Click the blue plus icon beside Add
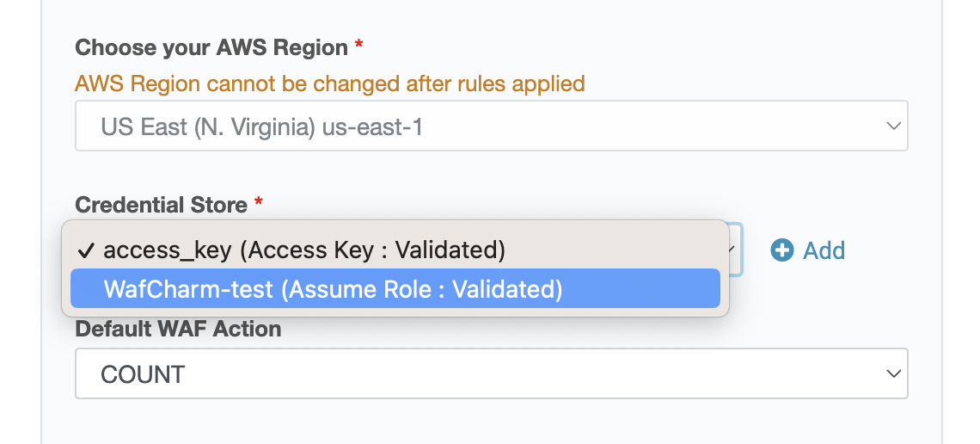Image resolution: width=980 pixels, height=444 pixels. 782,250
